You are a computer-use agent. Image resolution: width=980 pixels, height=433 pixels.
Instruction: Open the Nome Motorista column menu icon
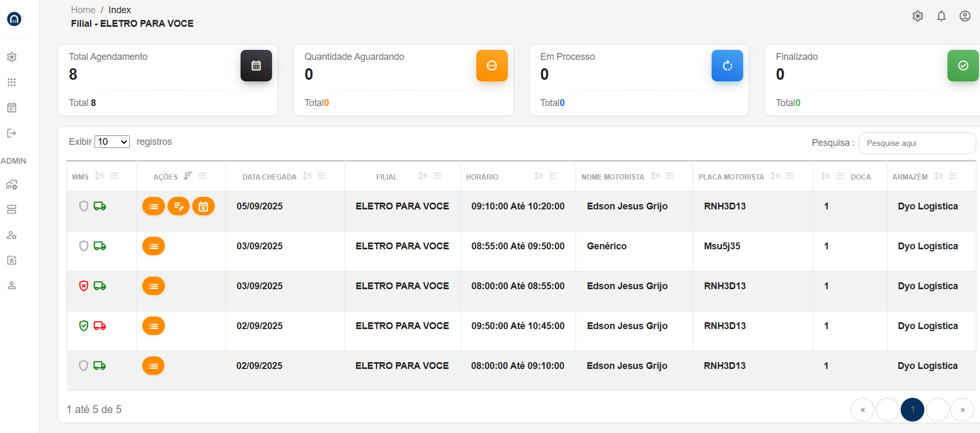tap(670, 176)
